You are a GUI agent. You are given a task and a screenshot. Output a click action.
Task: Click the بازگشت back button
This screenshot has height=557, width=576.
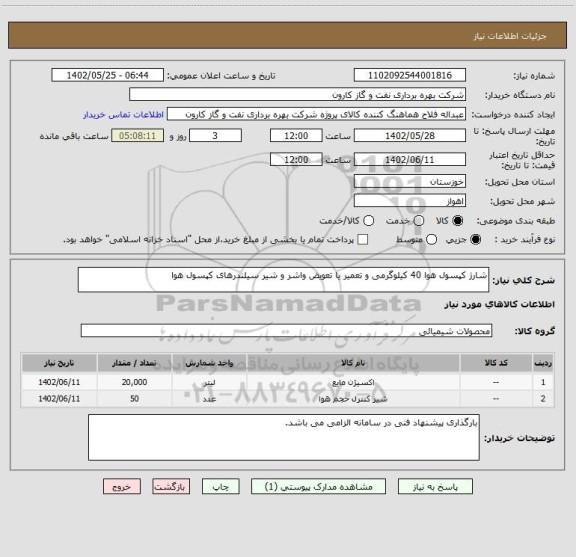171,487
